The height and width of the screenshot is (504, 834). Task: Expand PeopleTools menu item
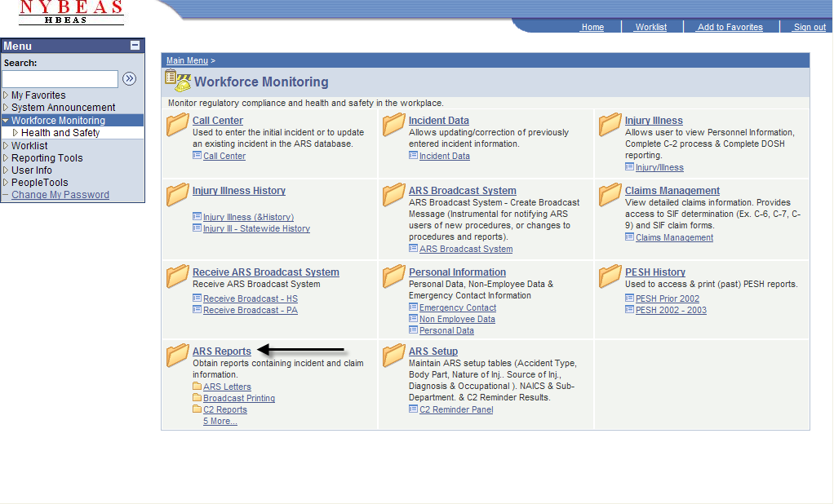tap(6, 183)
